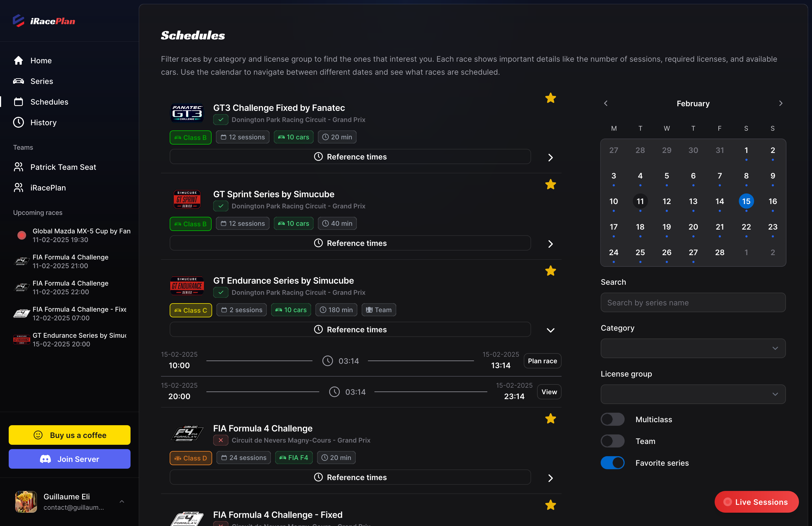Enable the Team filter toggle

[x=612, y=441]
